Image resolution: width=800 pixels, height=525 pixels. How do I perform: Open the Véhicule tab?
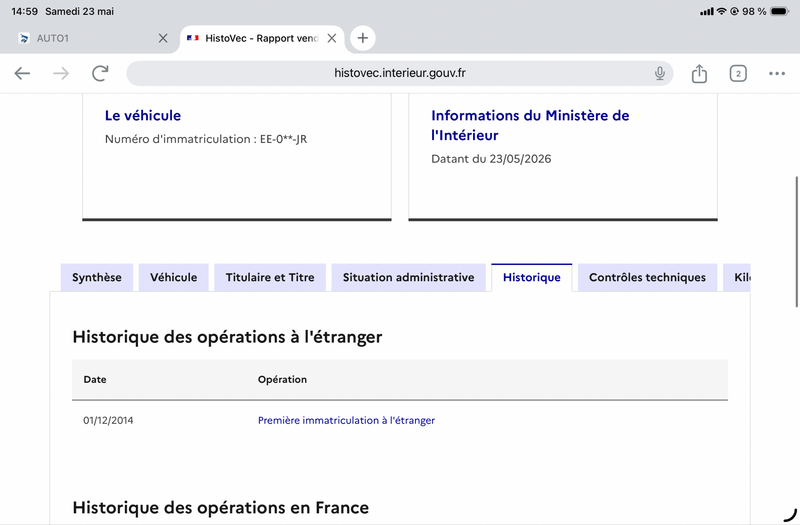[173, 278]
